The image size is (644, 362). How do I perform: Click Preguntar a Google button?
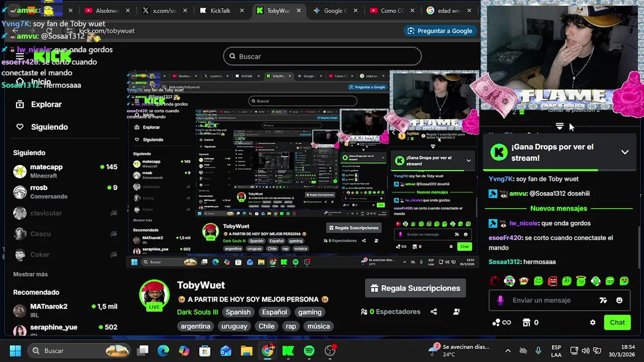click(440, 31)
